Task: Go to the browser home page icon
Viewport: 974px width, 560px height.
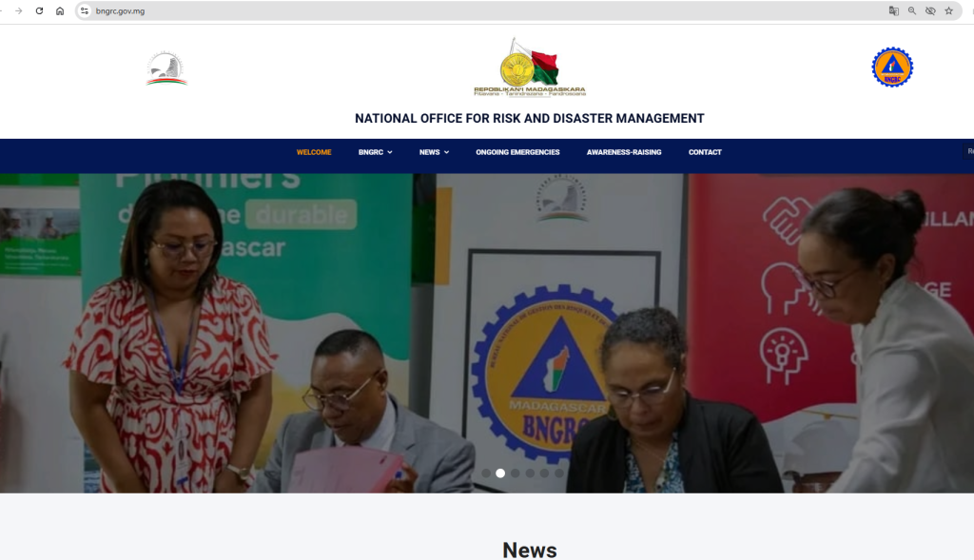Action: [x=60, y=11]
